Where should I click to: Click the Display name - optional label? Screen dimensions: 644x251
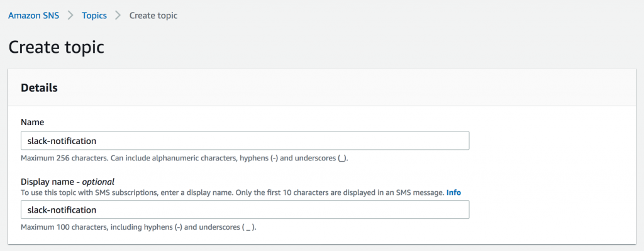[67, 182]
